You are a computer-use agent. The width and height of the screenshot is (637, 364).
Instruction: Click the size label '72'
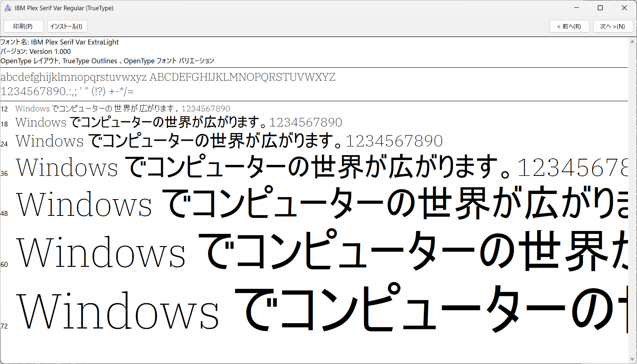4,326
